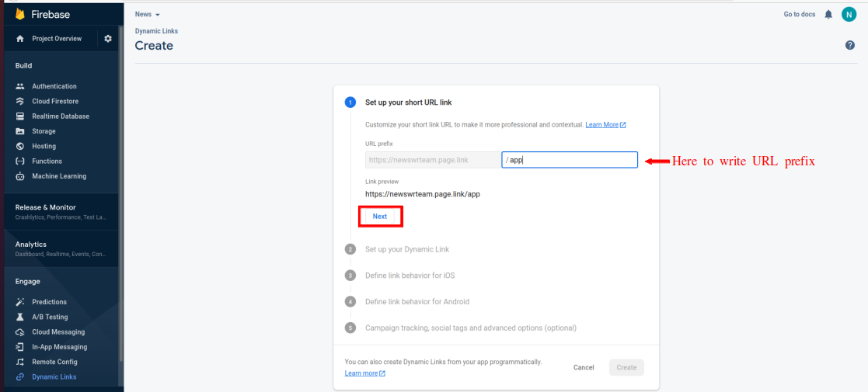This screenshot has width=868, height=392.
Task: Select Dynamic Links in sidebar
Action: pyautogui.click(x=54, y=377)
